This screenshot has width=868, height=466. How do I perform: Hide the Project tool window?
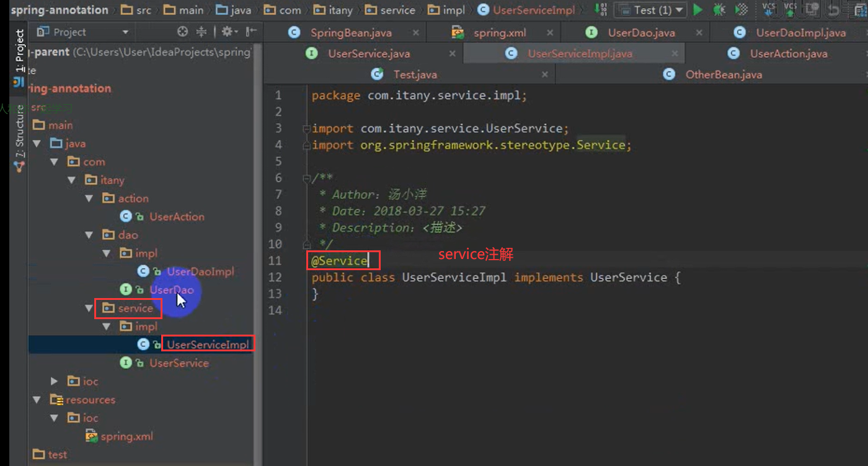[250, 32]
